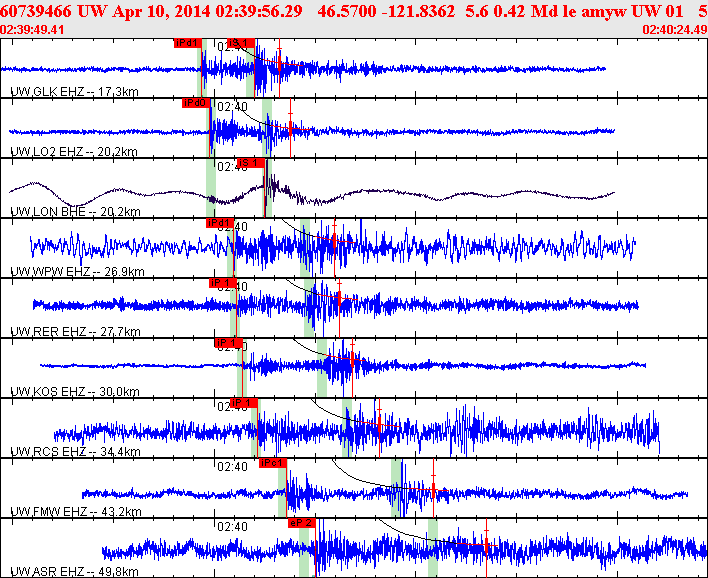
Task: Select the red P pick flag on ASR trace
Action: pyautogui.click(x=300, y=522)
